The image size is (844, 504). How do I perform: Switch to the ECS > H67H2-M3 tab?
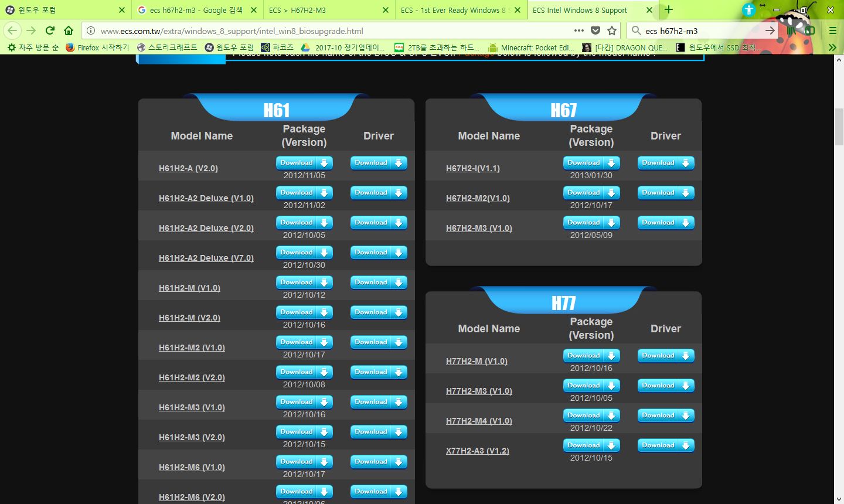(329, 10)
